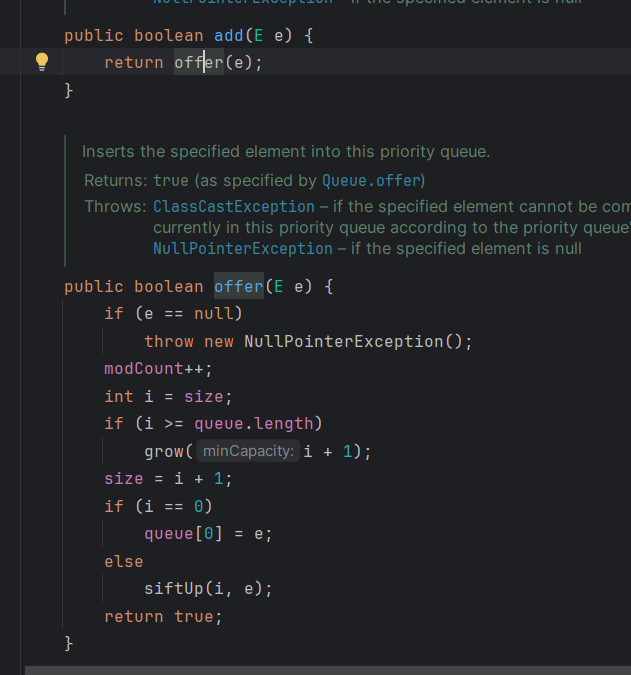Click the return true statement
The height and width of the screenshot is (675, 631).
click(162, 617)
